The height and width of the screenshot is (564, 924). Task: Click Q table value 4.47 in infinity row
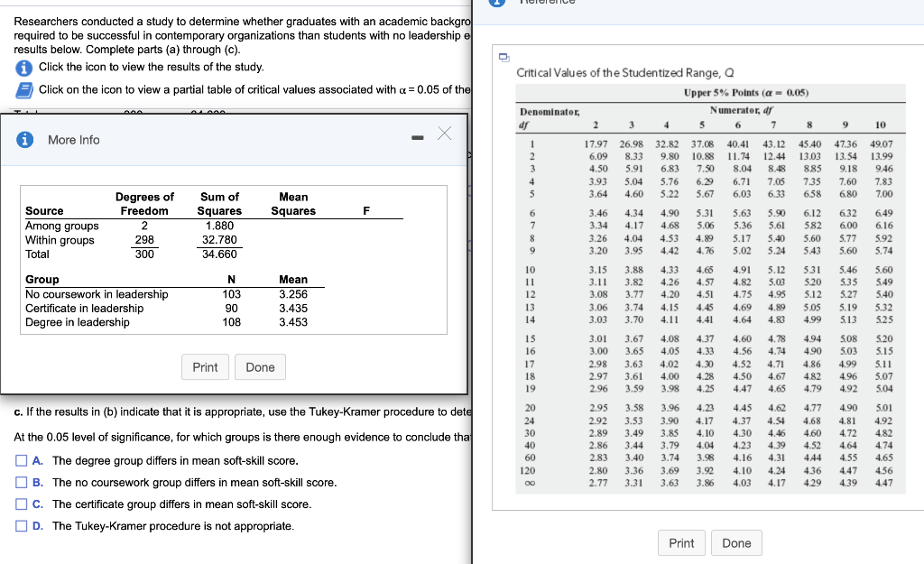[883, 483]
